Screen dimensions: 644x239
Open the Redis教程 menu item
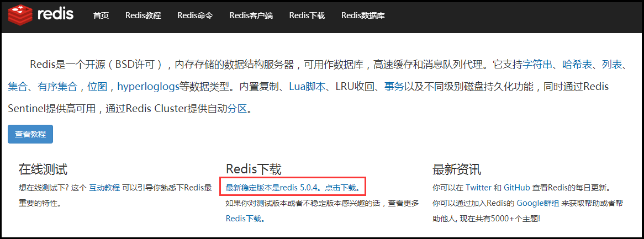144,15
